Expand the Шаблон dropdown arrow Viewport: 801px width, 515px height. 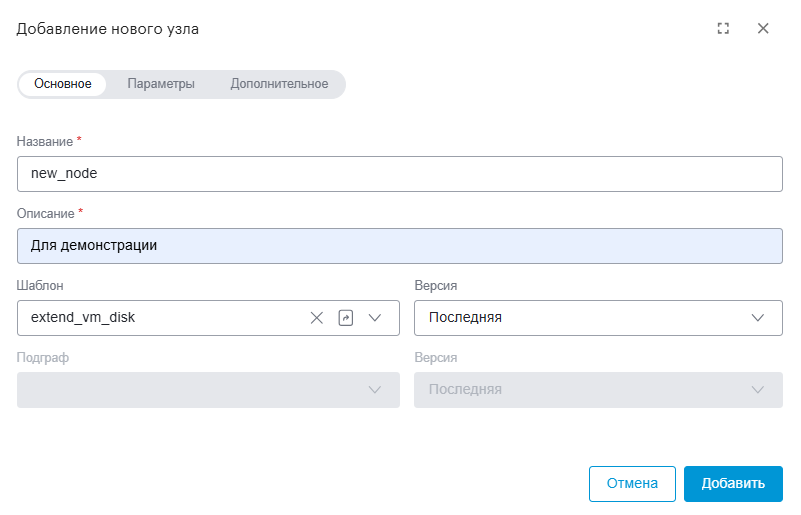point(375,318)
